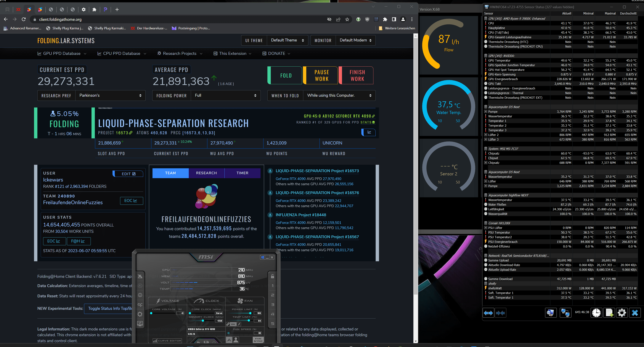Click the FINISH WORK button
This screenshot has height=347, width=644.
356,75
